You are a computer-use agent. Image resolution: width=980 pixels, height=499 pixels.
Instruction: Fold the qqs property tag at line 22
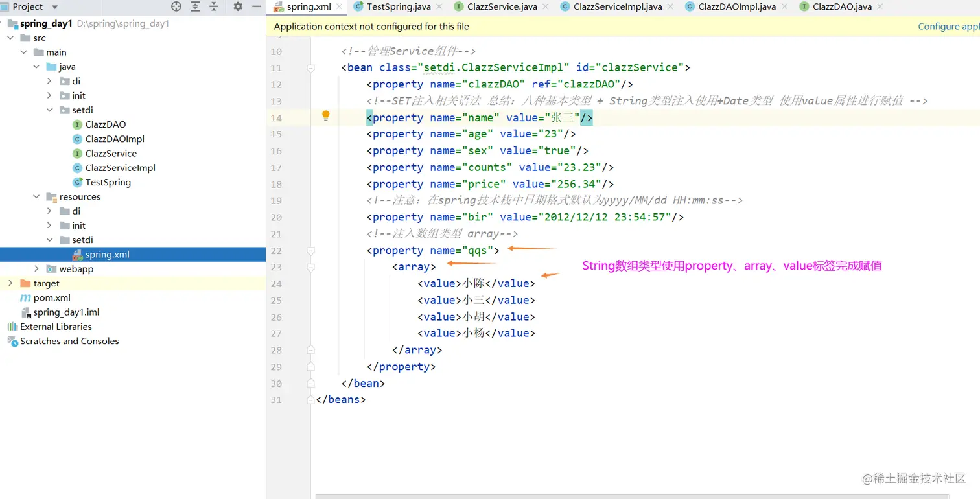(310, 251)
